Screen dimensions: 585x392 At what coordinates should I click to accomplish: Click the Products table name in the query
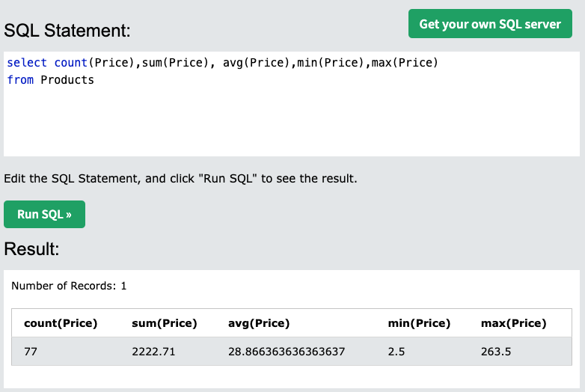(67, 80)
